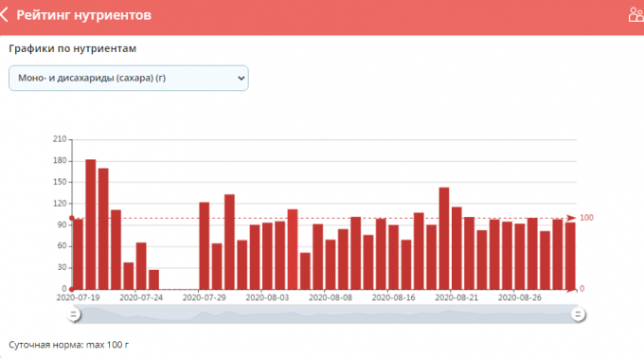Click the '2020-08-08' axis date label
The width and height of the screenshot is (644, 358).
331,297
